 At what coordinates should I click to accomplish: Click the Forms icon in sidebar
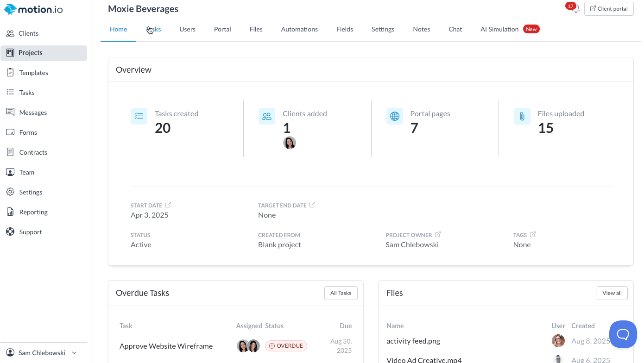pyautogui.click(x=10, y=132)
